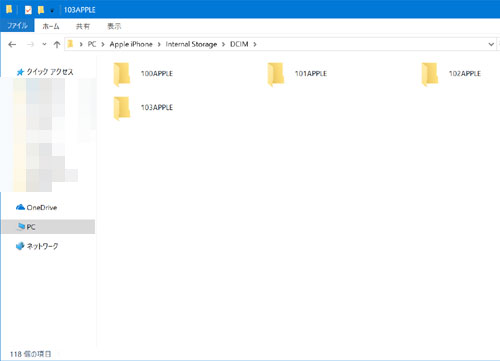Screen dimensions: 500x361
Task: Click the address bar folder icon
Action: (70, 44)
